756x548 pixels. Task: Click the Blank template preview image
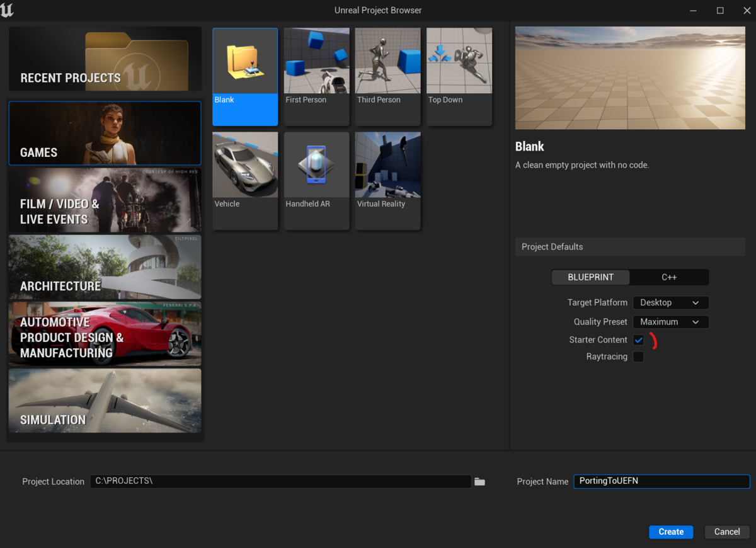[630, 78]
